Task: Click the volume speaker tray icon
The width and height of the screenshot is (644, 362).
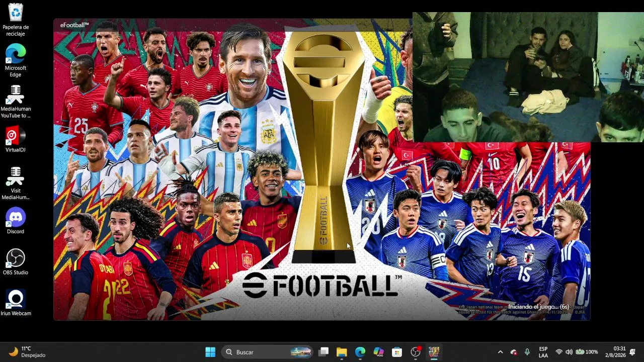Action: point(569,352)
